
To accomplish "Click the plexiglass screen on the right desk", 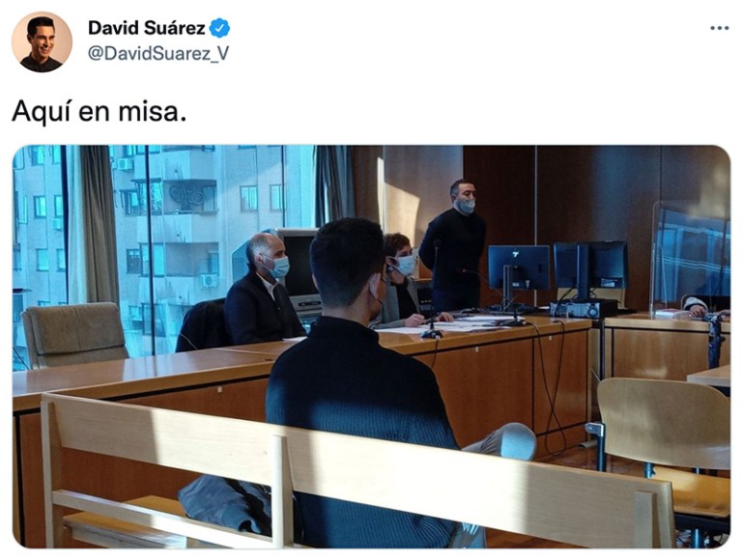I will tap(691, 258).
